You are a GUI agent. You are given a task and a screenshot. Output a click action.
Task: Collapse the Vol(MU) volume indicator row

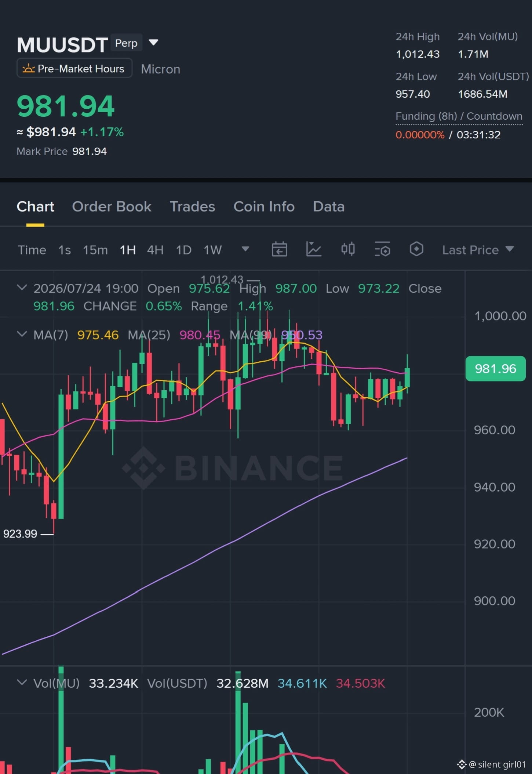(22, 683)
